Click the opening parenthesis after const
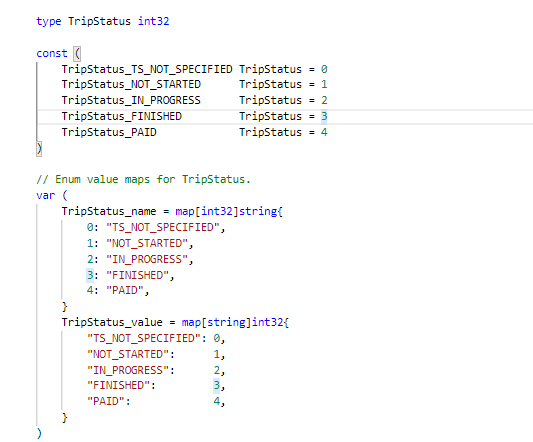 coord(77,53)
